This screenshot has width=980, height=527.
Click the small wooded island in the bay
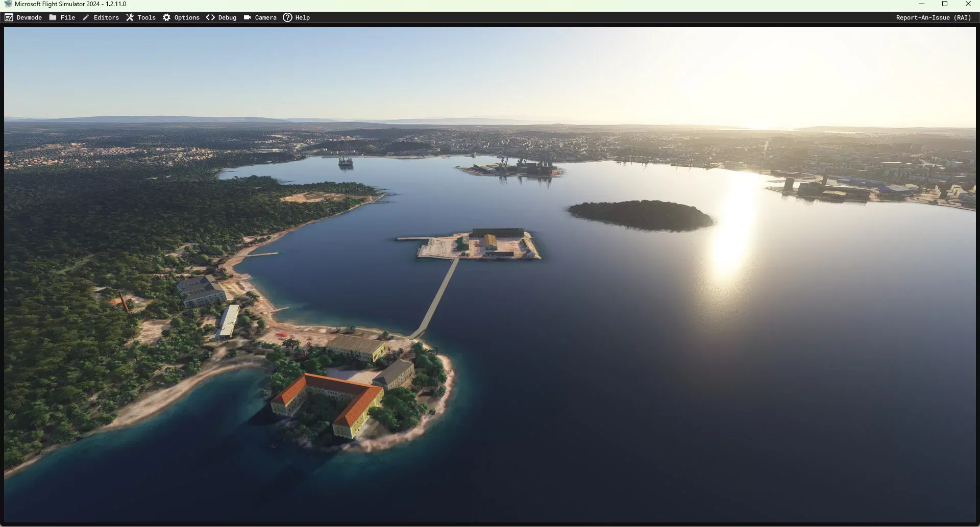click(x=641, y=214)
